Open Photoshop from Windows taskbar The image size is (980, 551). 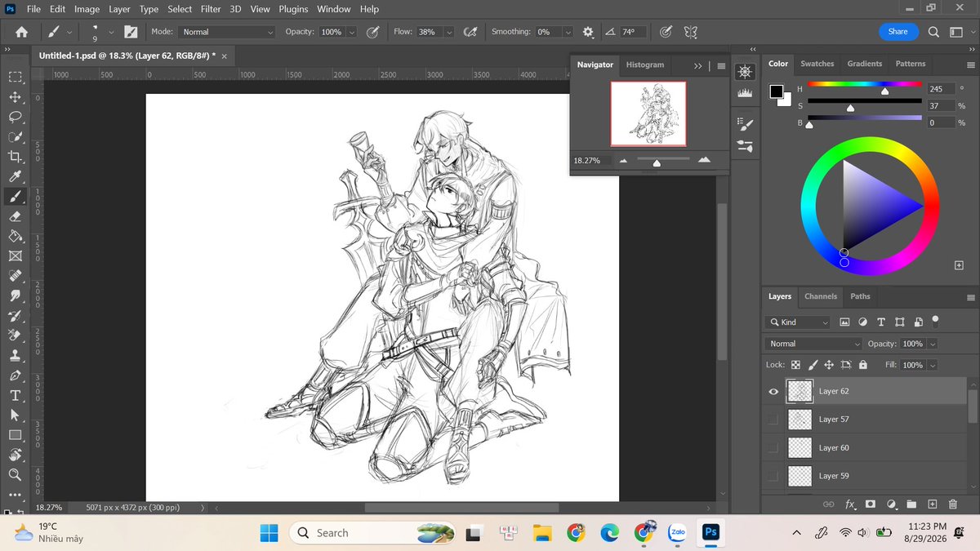point(710,532)
